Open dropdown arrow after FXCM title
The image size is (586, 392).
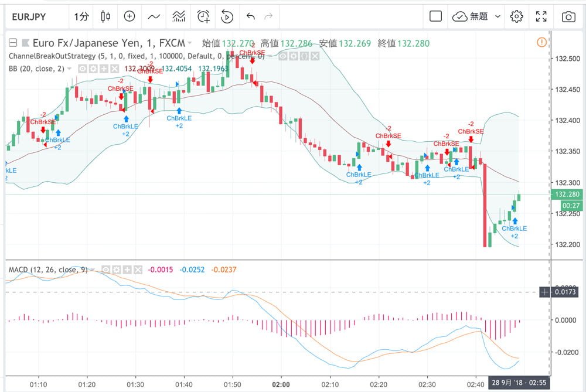(190, 43)
